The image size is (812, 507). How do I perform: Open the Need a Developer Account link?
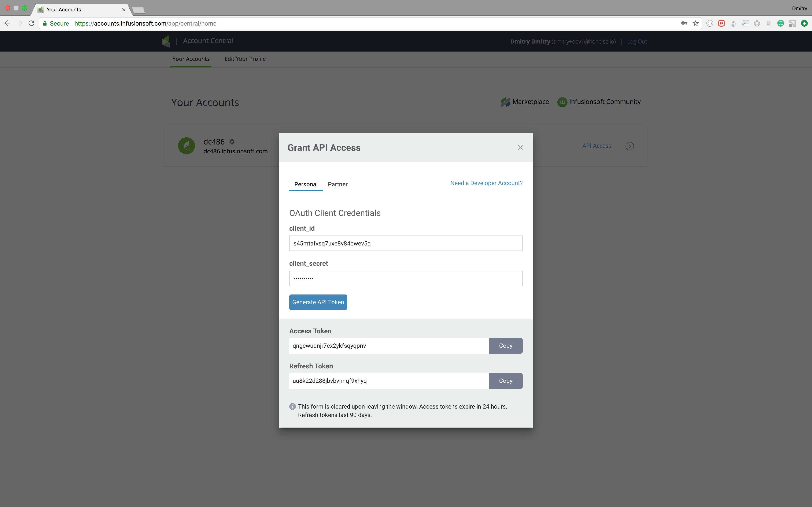(x=486, y=183)
